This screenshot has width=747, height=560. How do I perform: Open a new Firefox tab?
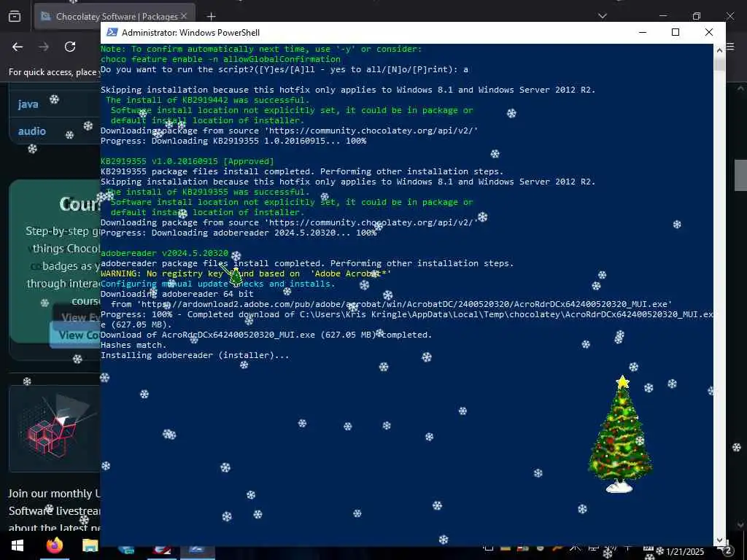point(211,17)
